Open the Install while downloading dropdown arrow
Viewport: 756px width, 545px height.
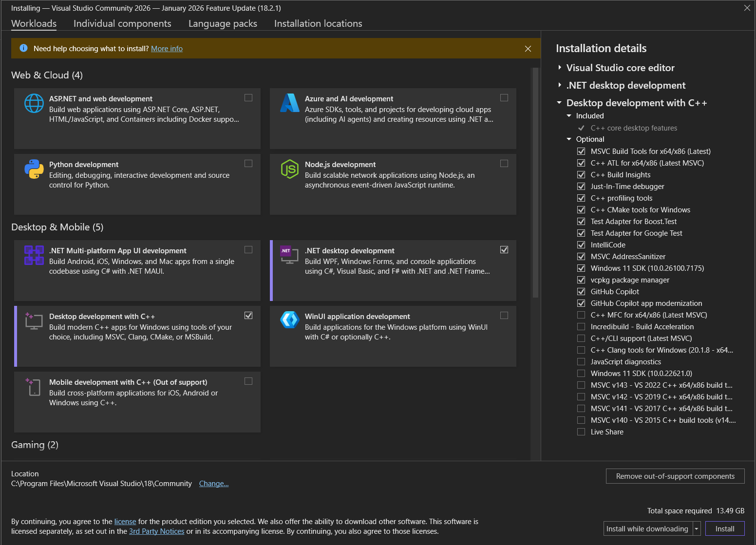click(697, 528)
